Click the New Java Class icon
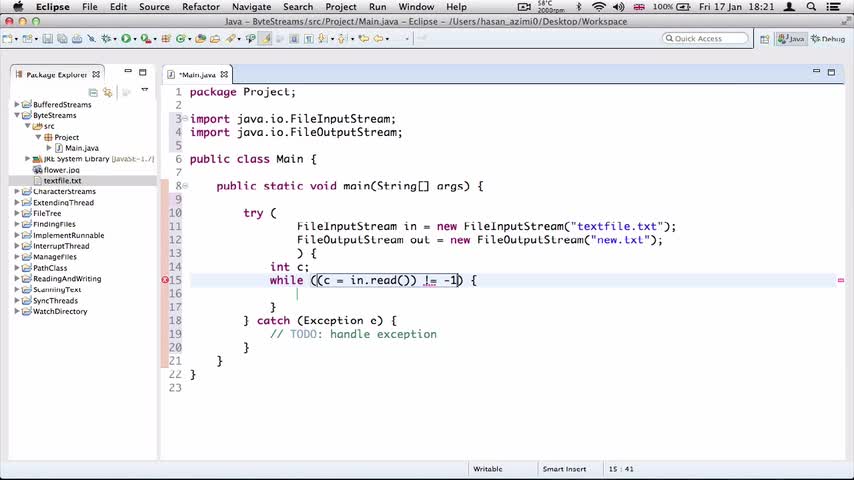The image size is (854, 480). click(180, 39)
